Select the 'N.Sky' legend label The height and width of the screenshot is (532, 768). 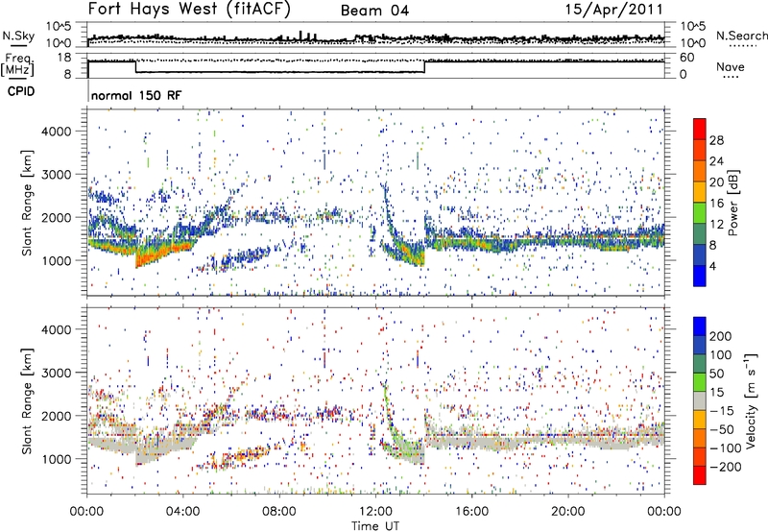coord(18,36)
